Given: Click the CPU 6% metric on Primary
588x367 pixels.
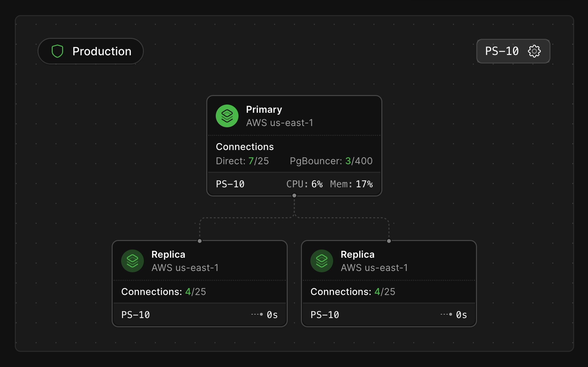Looking at the screenshot, I should coord(304,184).
